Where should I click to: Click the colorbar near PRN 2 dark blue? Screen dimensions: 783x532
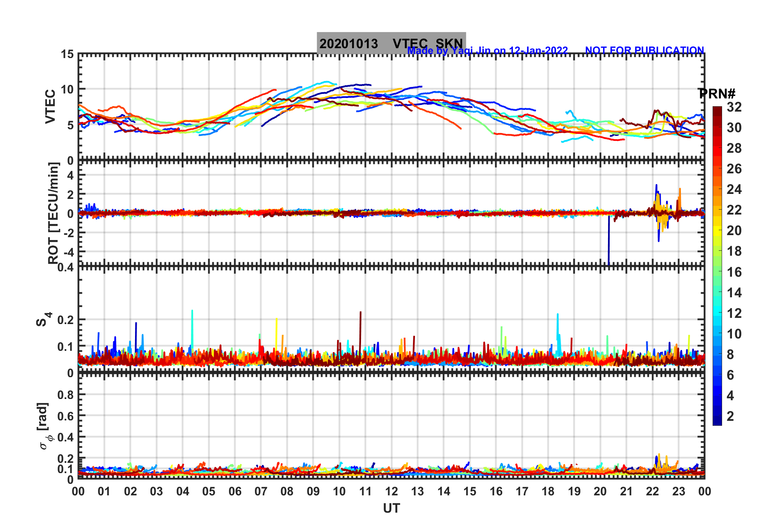[717, 416]
